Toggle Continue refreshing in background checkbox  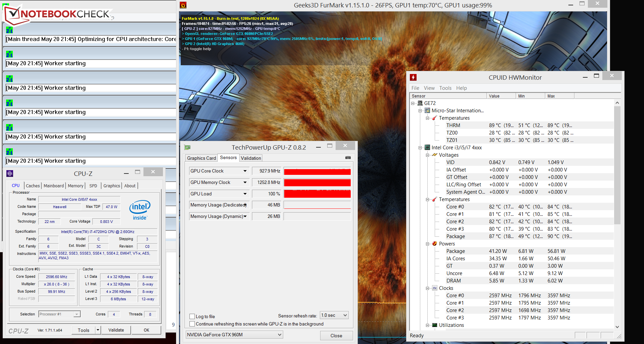[x=192, y=324]
